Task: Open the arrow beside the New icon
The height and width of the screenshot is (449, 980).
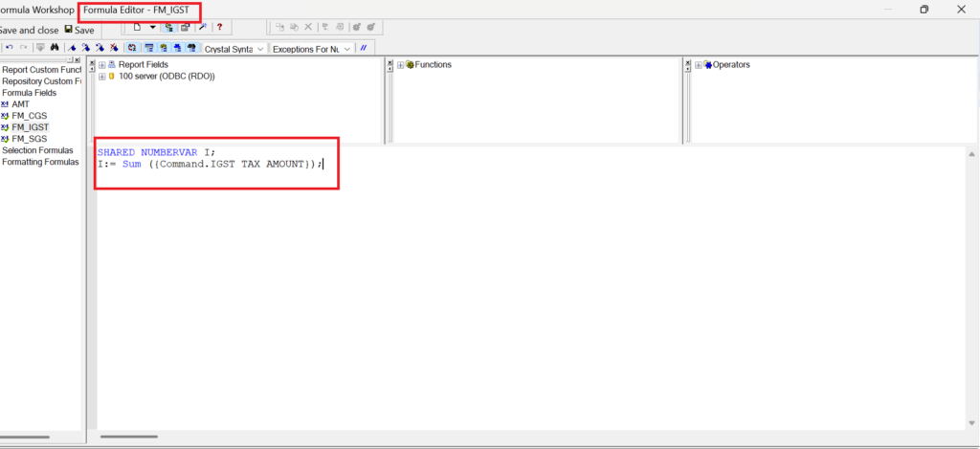Action: click(x=152, y=28)
